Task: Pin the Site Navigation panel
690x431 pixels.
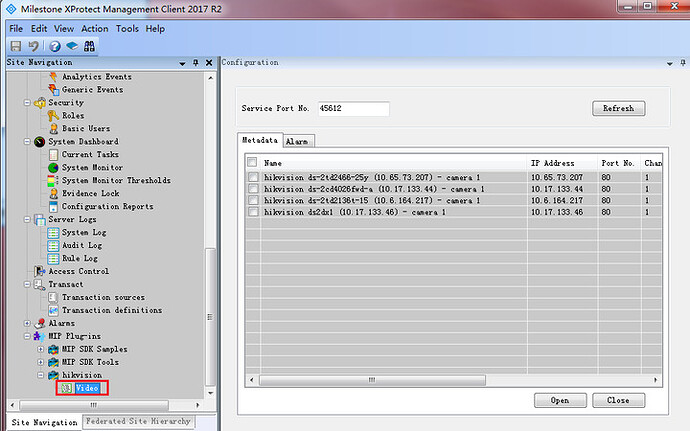Action: [196, 62]
